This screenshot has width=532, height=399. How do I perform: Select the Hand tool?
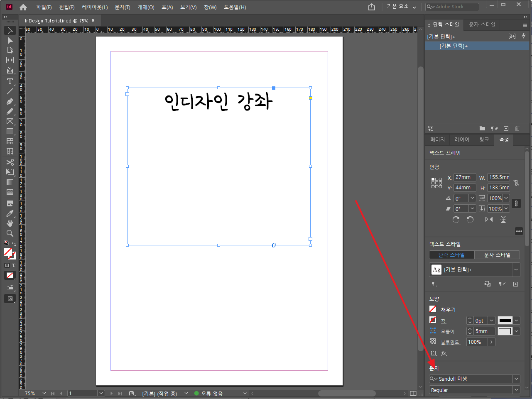pyautogui.click(x=10, y=223)
